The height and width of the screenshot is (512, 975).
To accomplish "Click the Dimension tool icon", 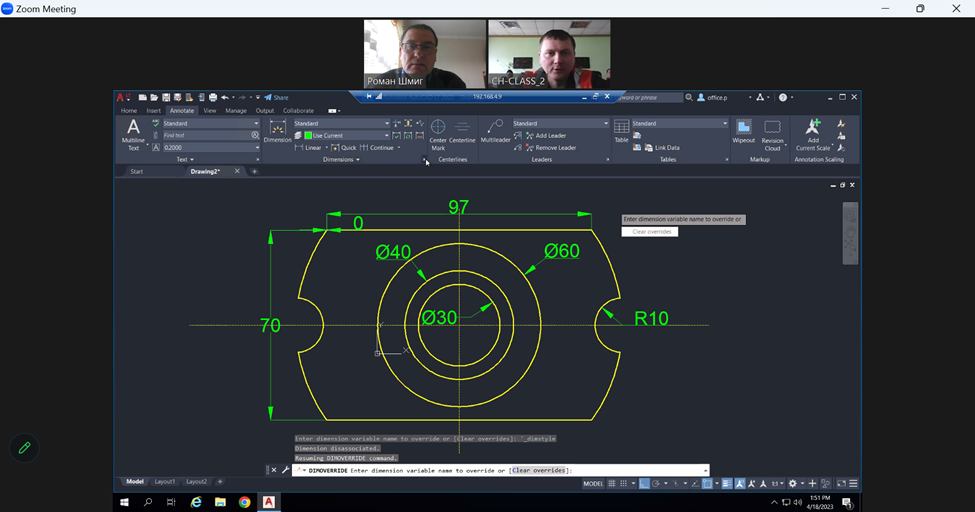I will (277, 130).
